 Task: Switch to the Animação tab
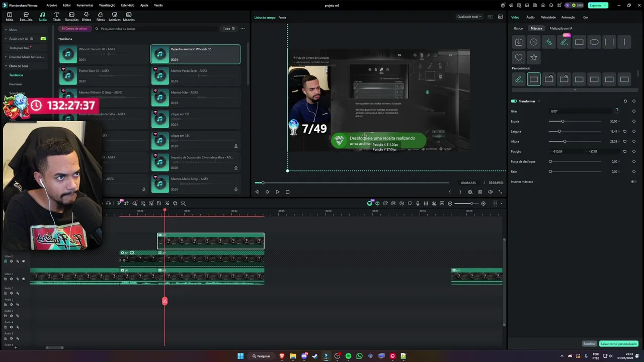568,17
